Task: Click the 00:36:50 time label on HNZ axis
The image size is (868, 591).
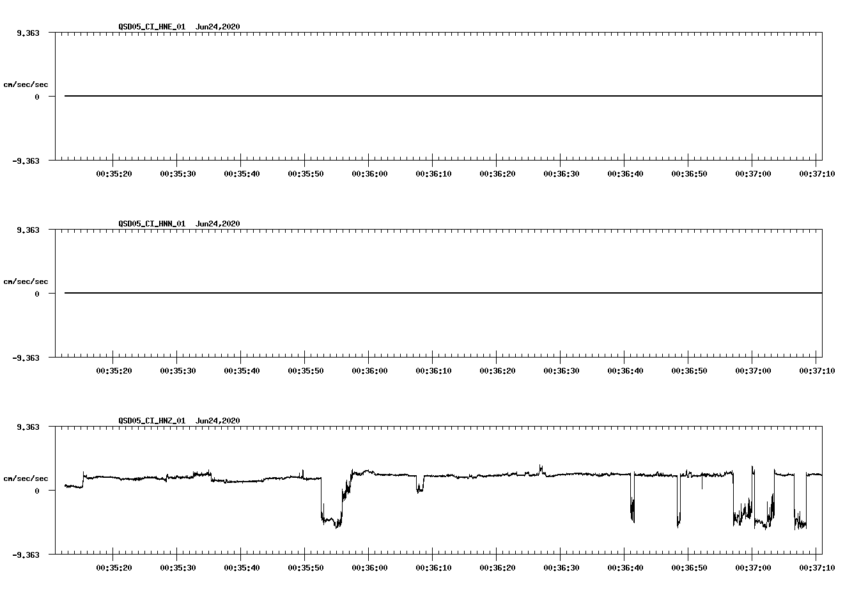Action: [689, 567]
